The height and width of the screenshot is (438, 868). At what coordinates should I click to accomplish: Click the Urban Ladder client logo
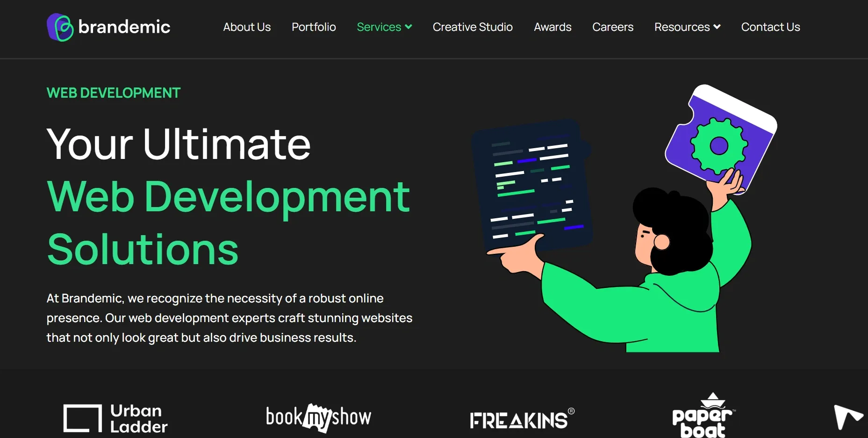click(x=115, y=418)
